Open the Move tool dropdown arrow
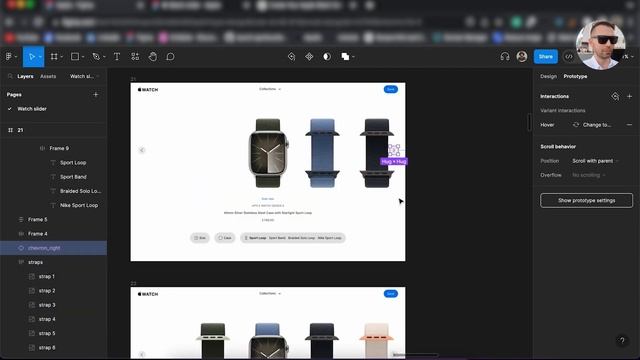 (x=40, y=57)
